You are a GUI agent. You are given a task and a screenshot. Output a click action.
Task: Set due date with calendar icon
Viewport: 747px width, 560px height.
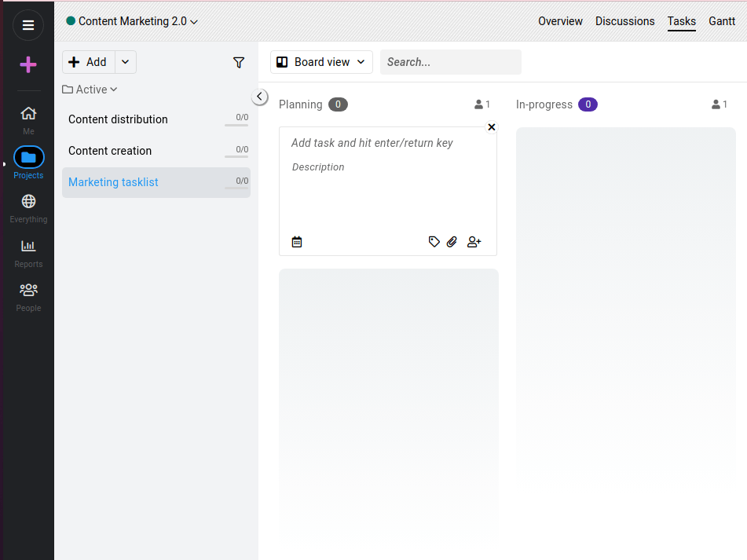click(x=297, y=242)
